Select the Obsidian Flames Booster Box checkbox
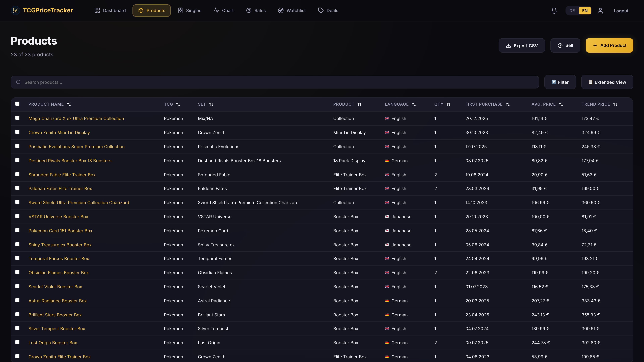The image size is (644, 362). coord(17,272)
